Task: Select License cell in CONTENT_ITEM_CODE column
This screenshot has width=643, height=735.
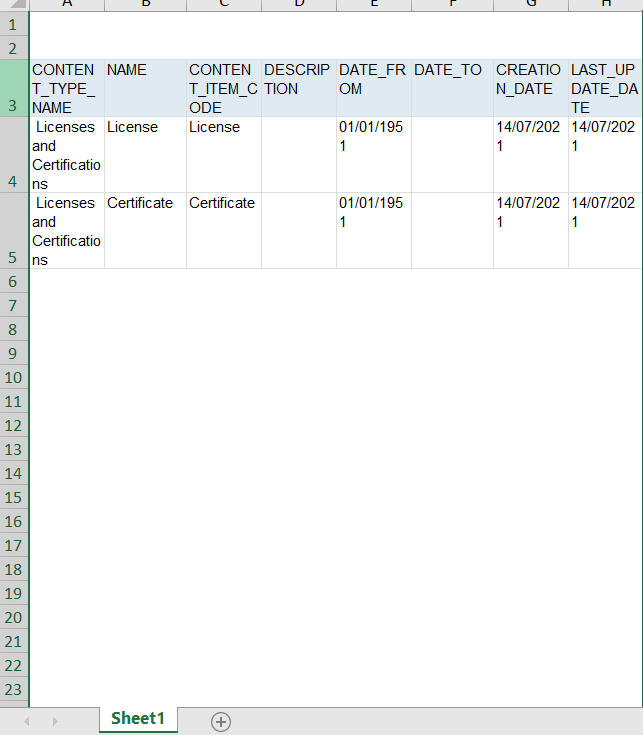Action: (224, 155)
